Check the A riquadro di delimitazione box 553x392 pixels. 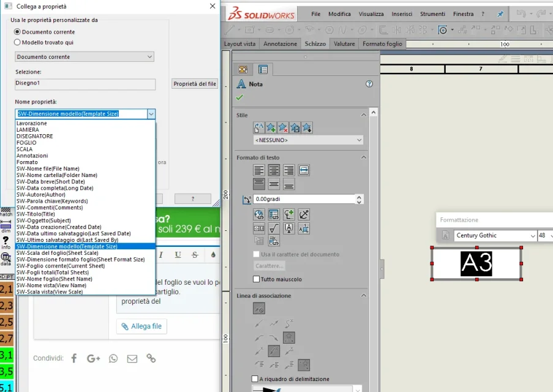(x=255, y=379)
